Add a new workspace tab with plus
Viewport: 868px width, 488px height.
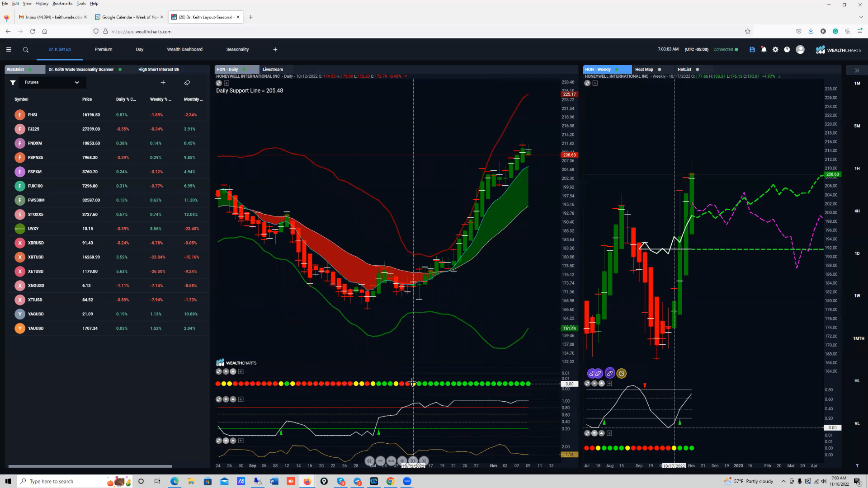pos(275,50)
